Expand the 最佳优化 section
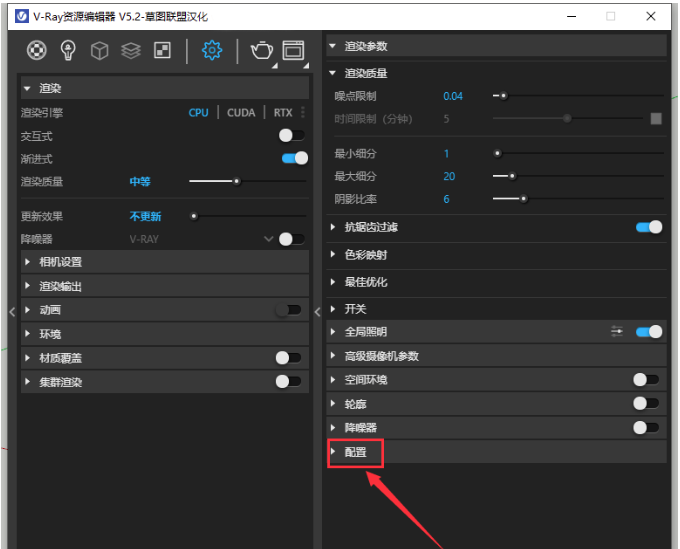 (497, 282)
